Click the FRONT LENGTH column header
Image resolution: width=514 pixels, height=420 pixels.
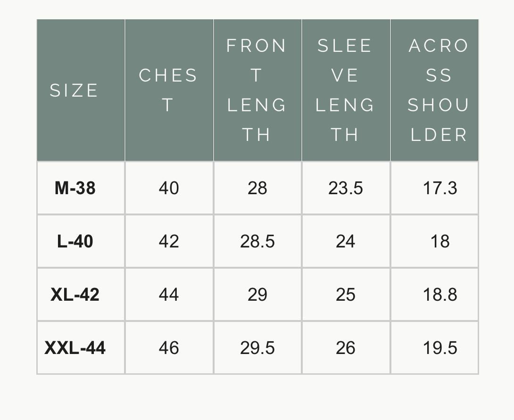click(x=257, y=90)
